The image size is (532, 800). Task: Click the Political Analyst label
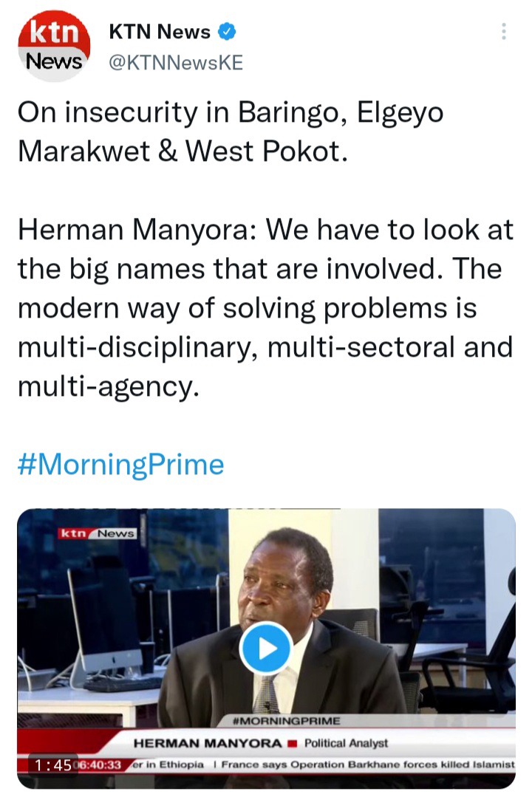click(346, 743)
